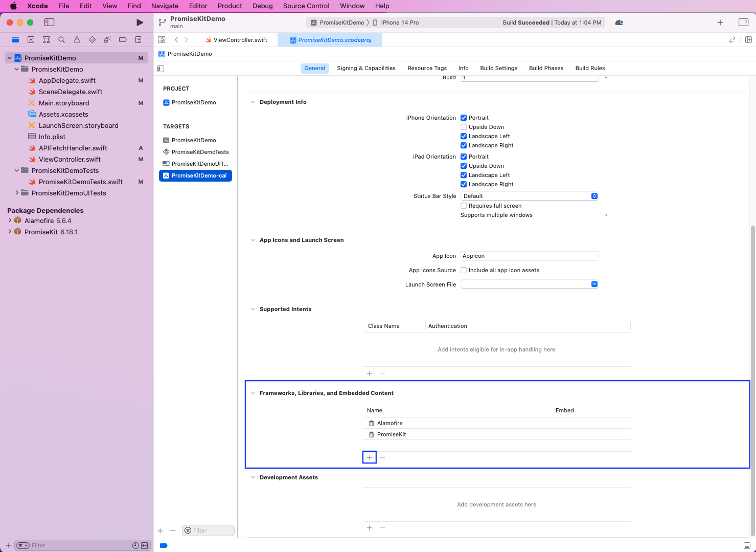The height and width of the screenshot is (552, 756).
Task: Collapse Frameworks, Libraries, and Embedded Content section
Action: tap(253, 393)
